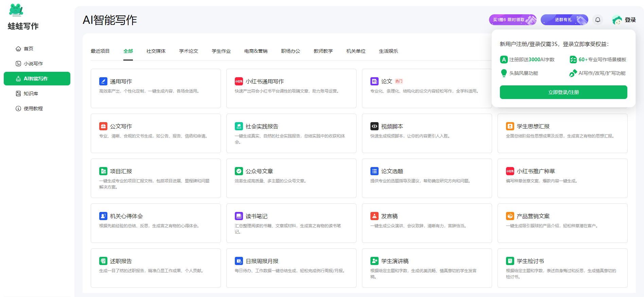This screenshot has width=644, height=297.
Task: Open the 论文 card icon
Action: pos(375,81)
